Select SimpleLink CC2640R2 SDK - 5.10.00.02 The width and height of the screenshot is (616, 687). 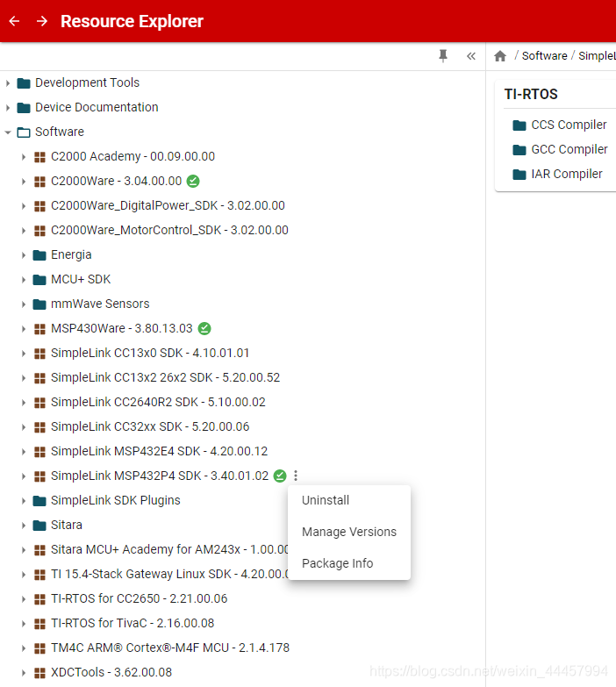[158, 402]
